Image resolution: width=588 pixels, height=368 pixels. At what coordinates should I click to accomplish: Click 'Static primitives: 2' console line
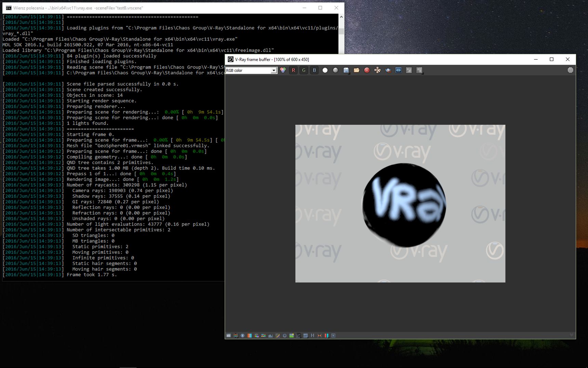pos(100,246)
